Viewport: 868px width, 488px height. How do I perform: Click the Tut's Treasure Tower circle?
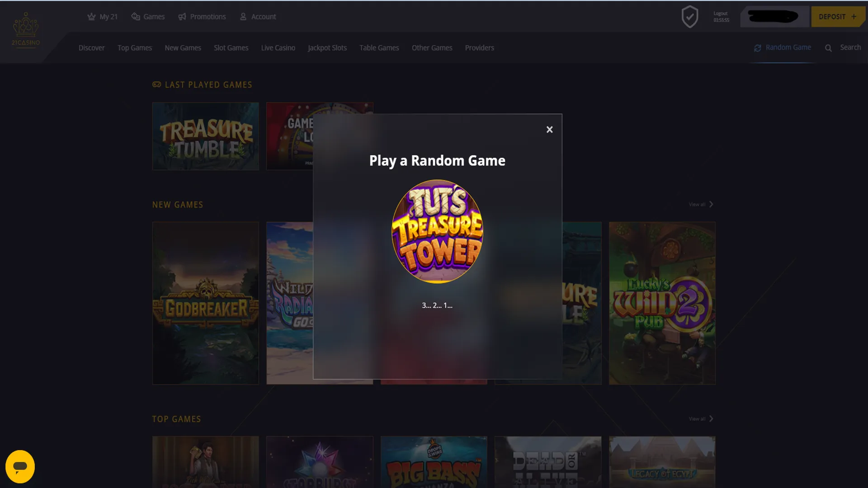(437, 231)
